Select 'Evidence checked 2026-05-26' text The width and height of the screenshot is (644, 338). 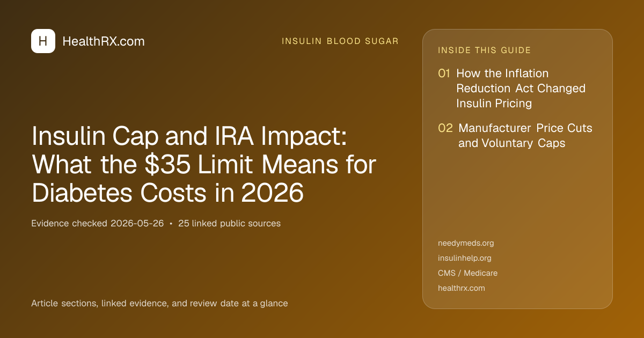[x=97, y=223]
